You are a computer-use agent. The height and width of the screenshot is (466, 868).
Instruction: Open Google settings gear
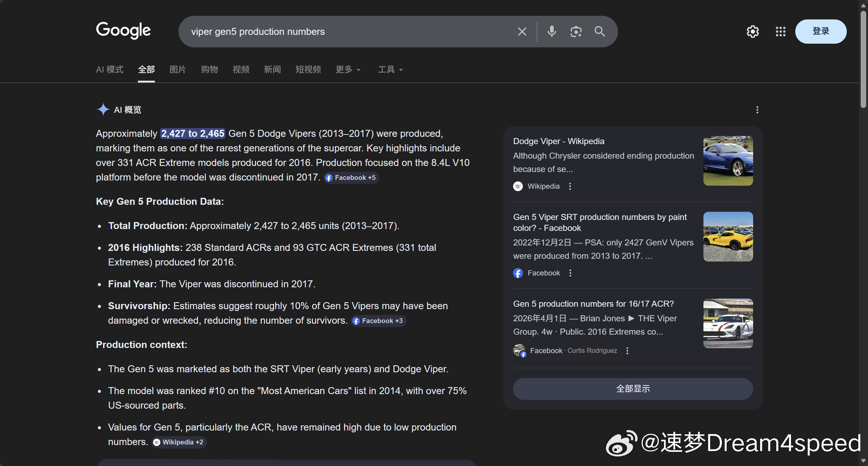point(753,32)
